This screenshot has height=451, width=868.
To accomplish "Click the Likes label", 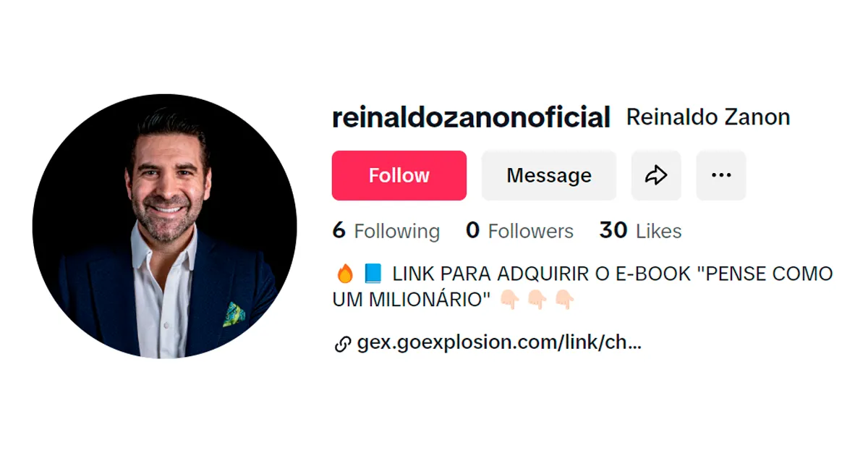I will (x=659, y=232).
